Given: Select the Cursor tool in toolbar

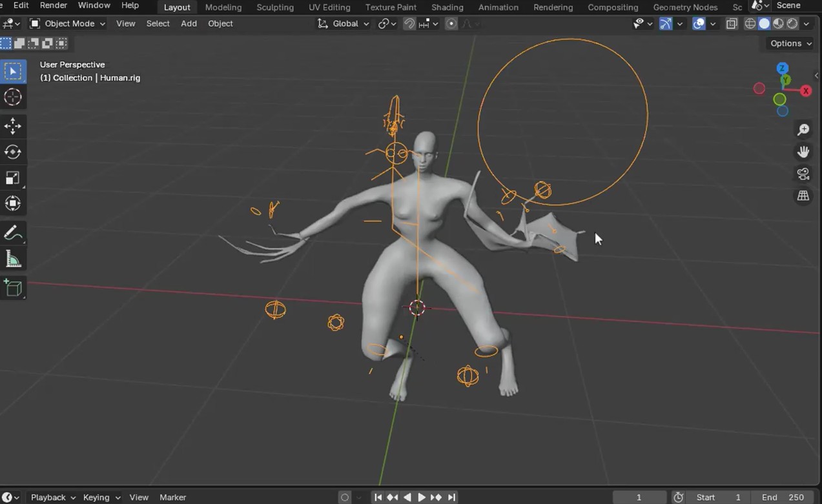Looking at the screenshot, I should pyautogui.click(x=13, y=97).
